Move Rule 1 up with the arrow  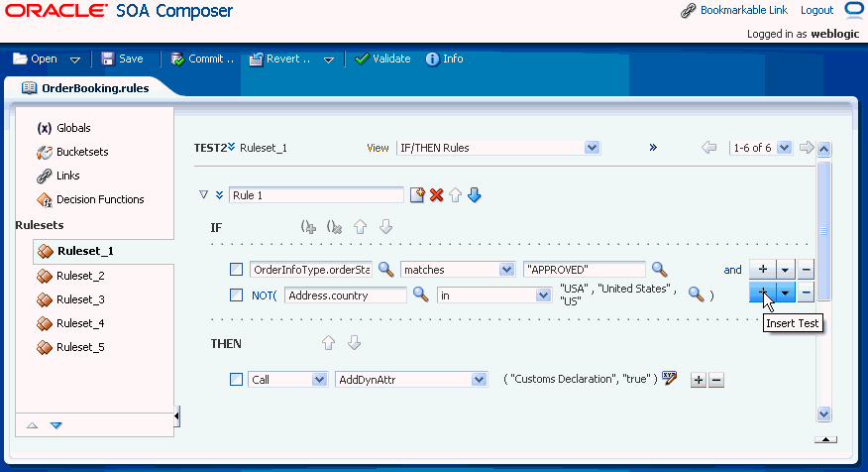click(x=455, y=195)
